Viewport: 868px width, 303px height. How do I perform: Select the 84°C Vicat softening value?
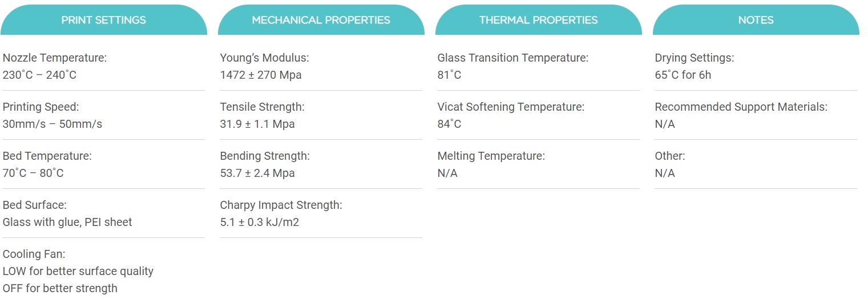point(449,124)
